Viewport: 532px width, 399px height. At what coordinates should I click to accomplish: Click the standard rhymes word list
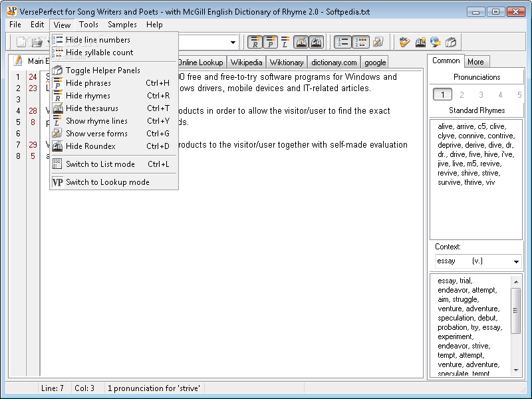point(476,180)
